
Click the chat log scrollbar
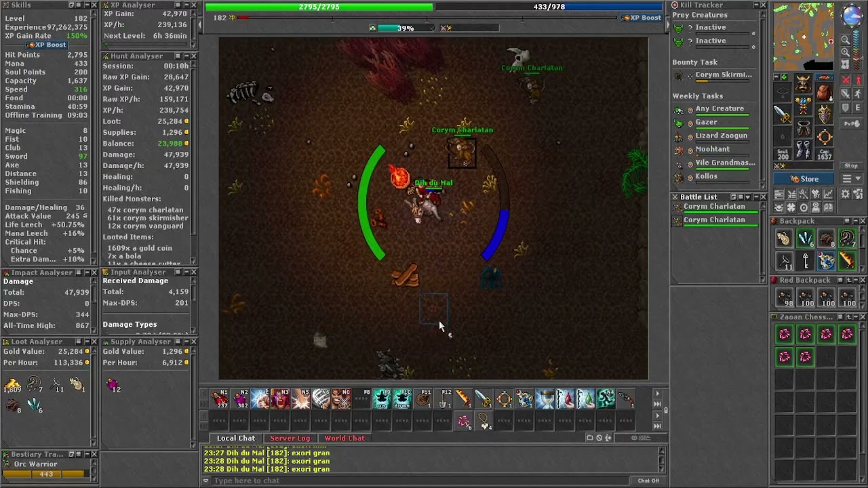(662, 459)
